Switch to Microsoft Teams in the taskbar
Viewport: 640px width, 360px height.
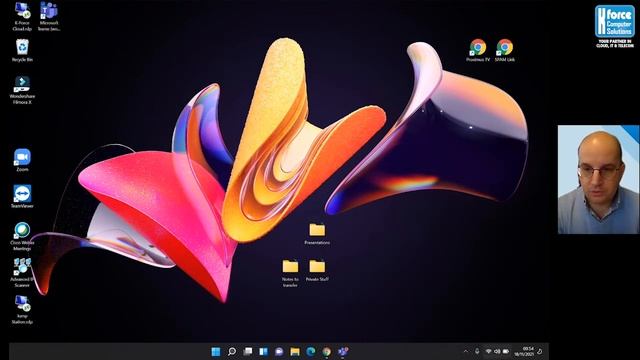pos(343,351)
